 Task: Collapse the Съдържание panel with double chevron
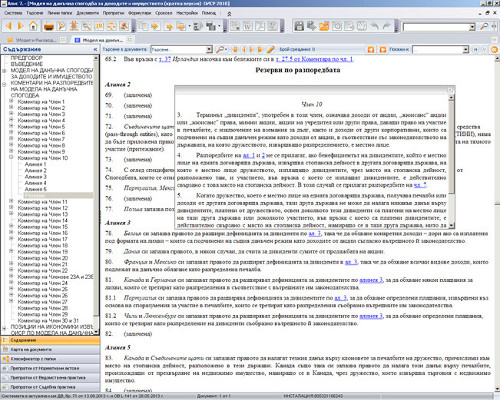95,49
